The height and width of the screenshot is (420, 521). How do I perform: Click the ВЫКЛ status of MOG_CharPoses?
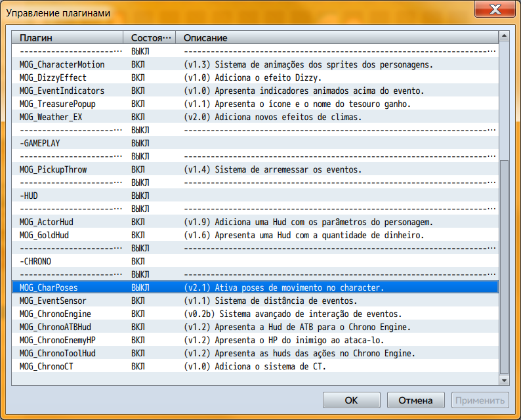(140, 287)
